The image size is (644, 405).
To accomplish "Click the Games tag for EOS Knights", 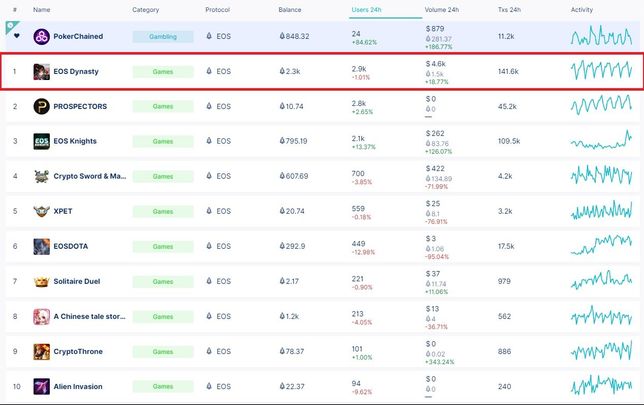I will coord(163,141).
